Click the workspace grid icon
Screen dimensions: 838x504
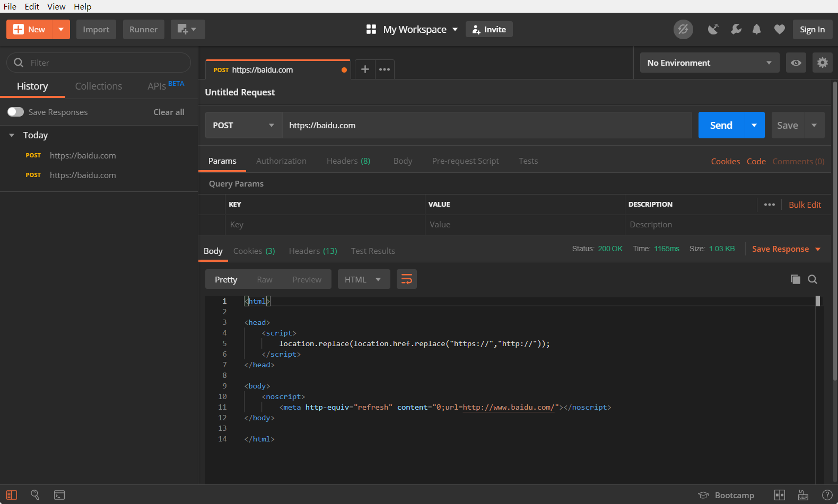pyautogui.click(x=371, y=29)
